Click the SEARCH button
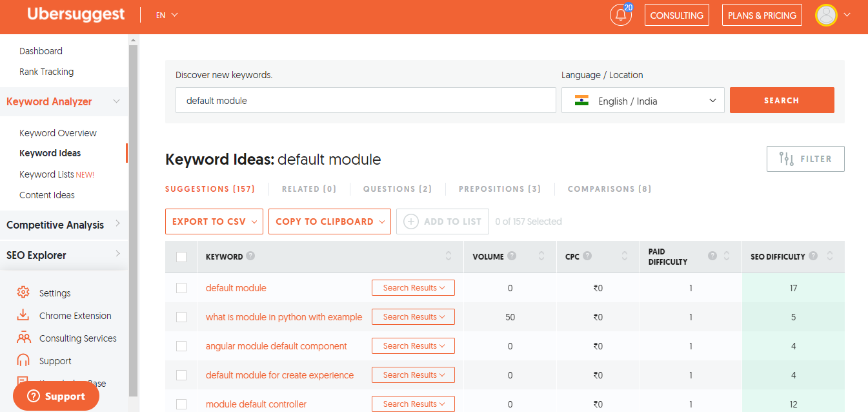This screenshot has height=412, width=868. pos(782,100)
